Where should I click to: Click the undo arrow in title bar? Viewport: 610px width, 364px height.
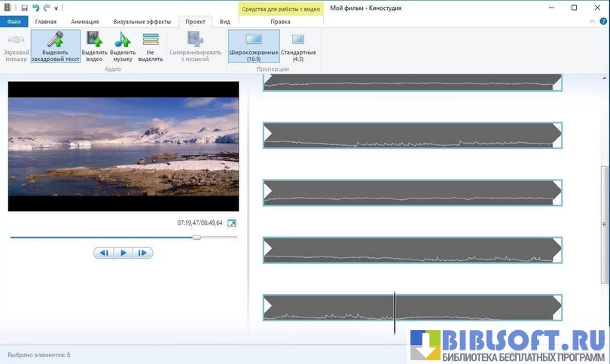tap(35, 8)
